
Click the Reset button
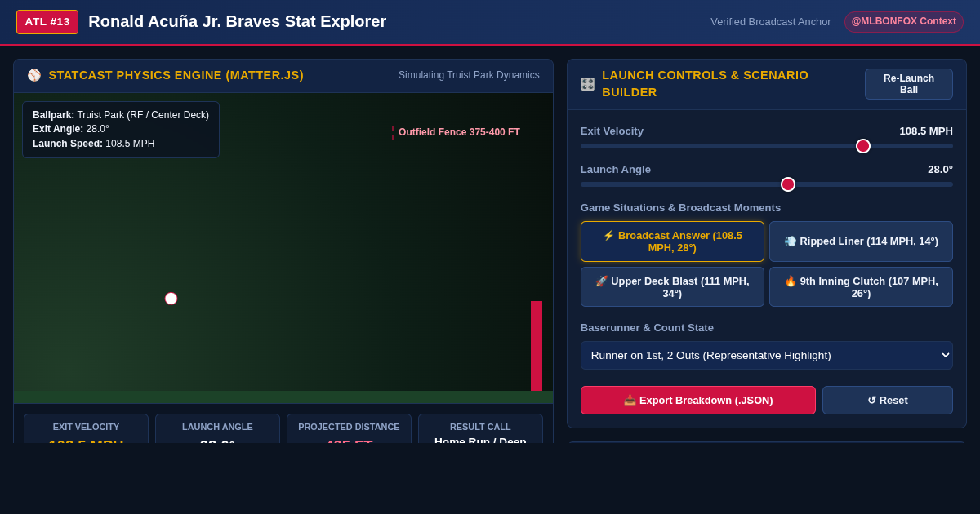(888, 401)
